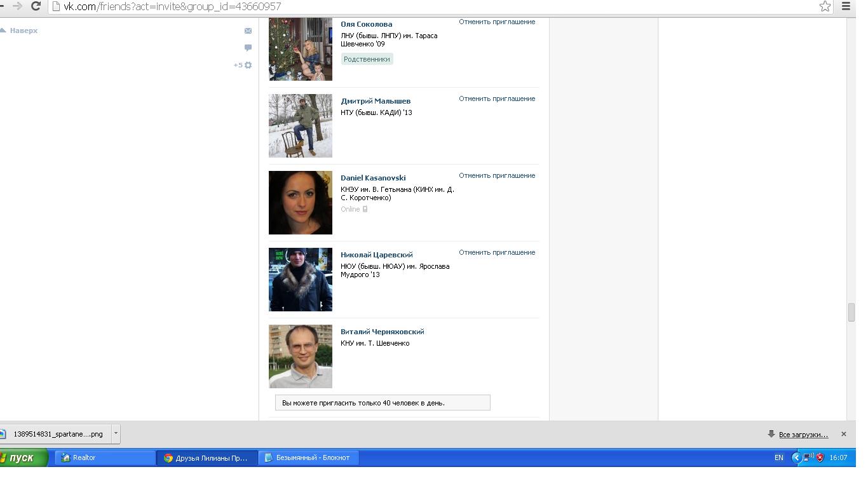The image size is (868, 488).
Task: Open Оля Соколова profile name link
Action: 366,24
